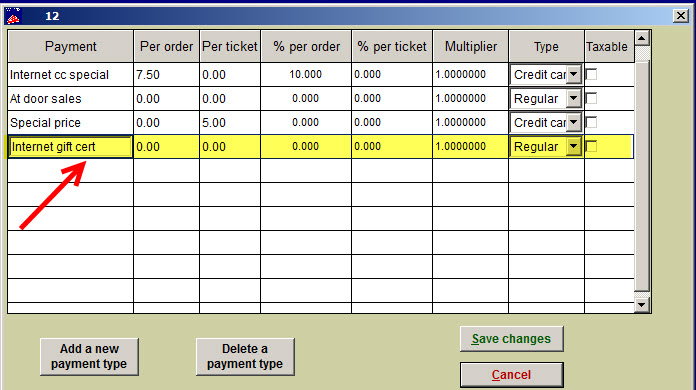
Task: Open Type dropdown for Internet cc special
Action: 573,75
